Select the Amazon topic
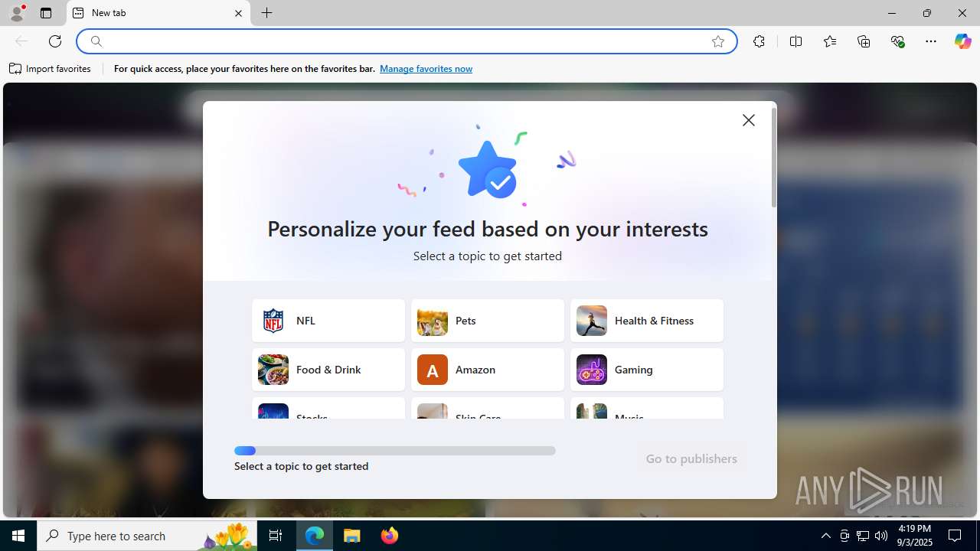Image resolution: width=980 pixels, height=551 pixels. [x=488, y=370]
